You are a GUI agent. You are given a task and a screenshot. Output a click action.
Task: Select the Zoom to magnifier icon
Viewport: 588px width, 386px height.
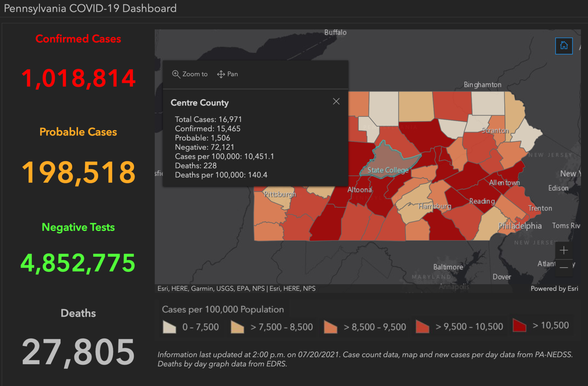(176, 74)
